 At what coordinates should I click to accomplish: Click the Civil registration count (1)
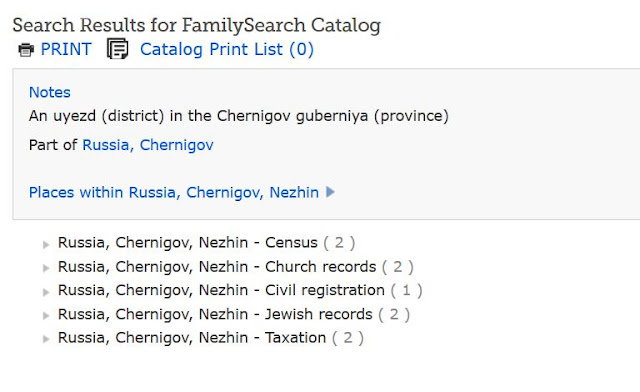point(406,290)
